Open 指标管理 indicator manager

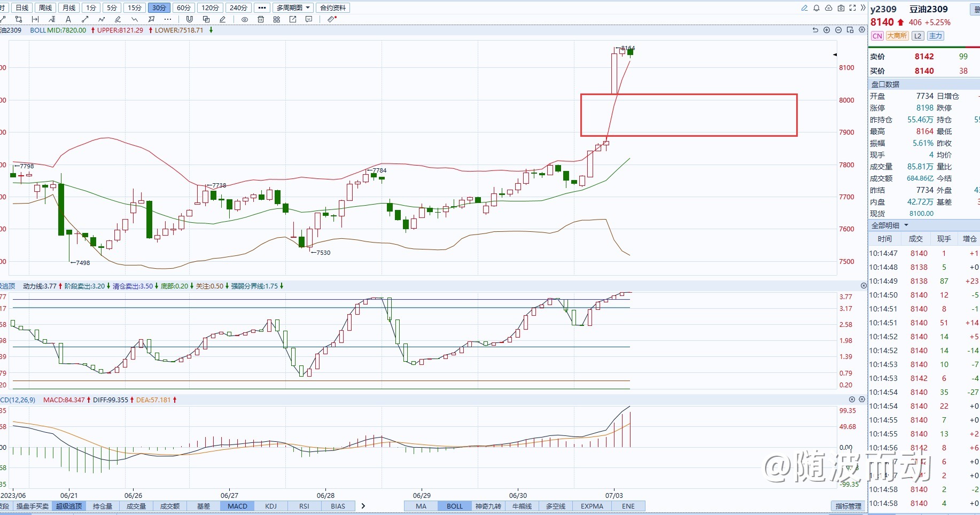pyautogui.click(x=849, y=506)
